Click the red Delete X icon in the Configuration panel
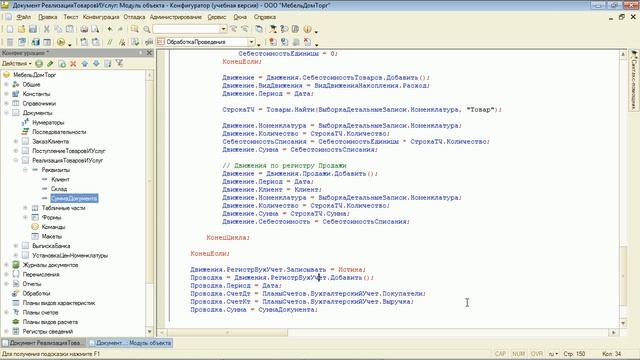This screenshot has width=640, height=360. pyautogui.click(x=73, y=64)
